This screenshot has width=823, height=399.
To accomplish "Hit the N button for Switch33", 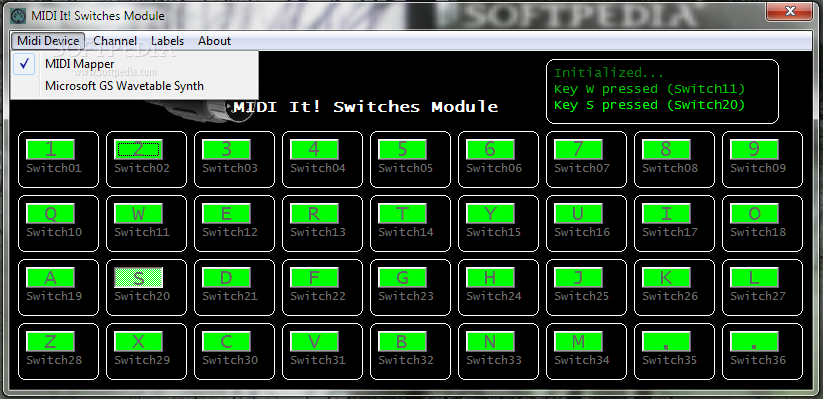I will (490, 342).
